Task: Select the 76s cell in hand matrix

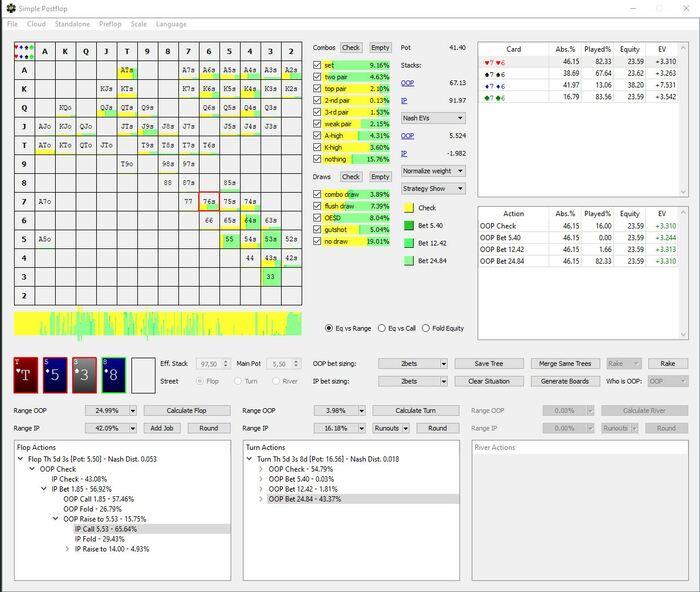Action: [x=209, y=201]
